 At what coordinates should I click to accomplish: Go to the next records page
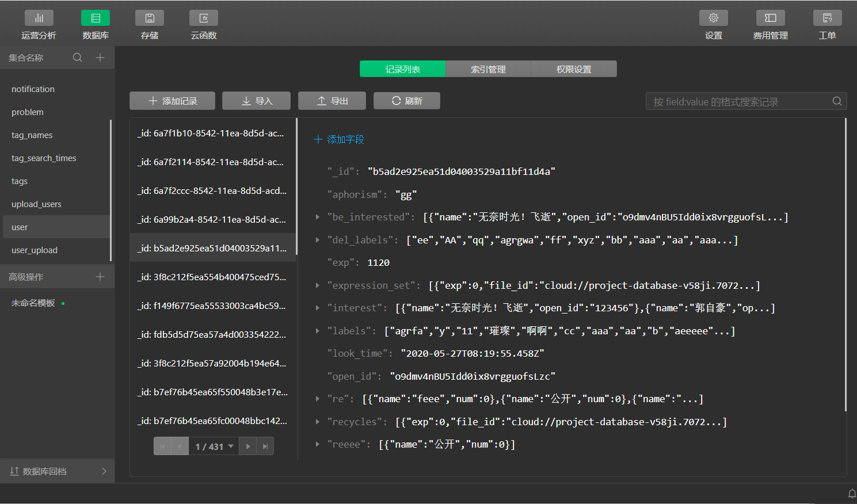click(248, 446)
